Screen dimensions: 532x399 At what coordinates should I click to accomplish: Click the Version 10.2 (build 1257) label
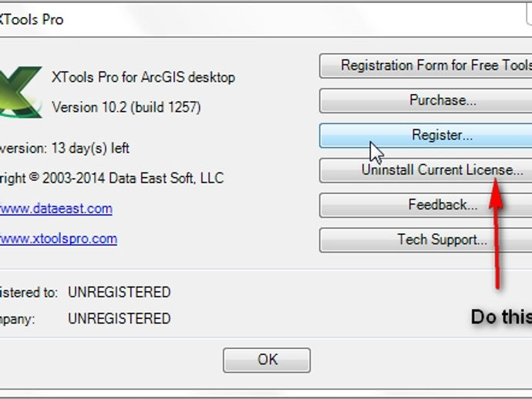[126, 107]
